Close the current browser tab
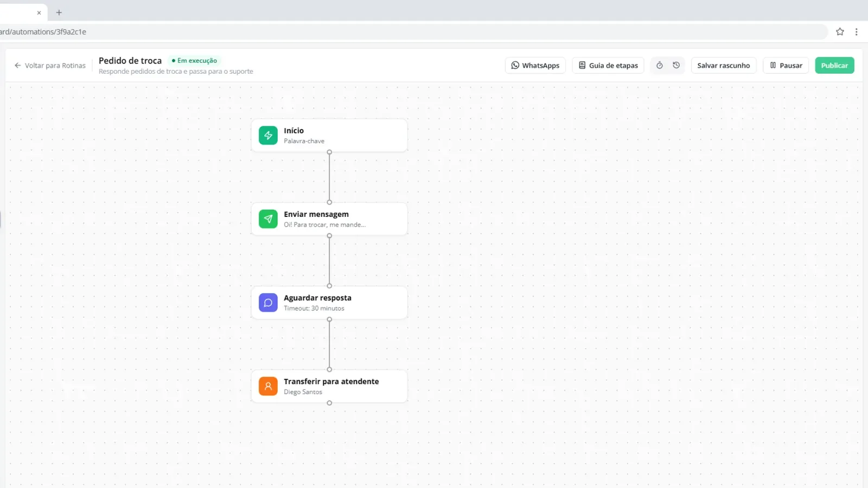 point(39,12)
